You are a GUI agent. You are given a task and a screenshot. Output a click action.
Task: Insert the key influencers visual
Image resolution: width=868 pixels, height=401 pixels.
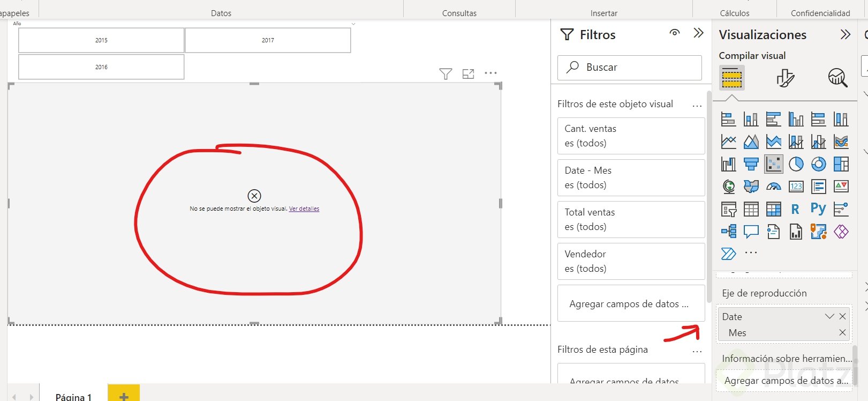[841, 209]
